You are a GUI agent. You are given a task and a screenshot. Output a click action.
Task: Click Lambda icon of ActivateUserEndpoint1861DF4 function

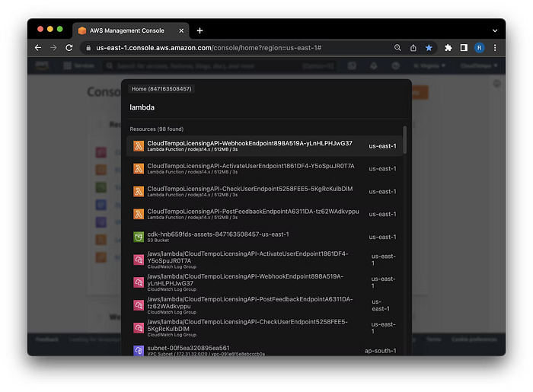coord(139,169)
